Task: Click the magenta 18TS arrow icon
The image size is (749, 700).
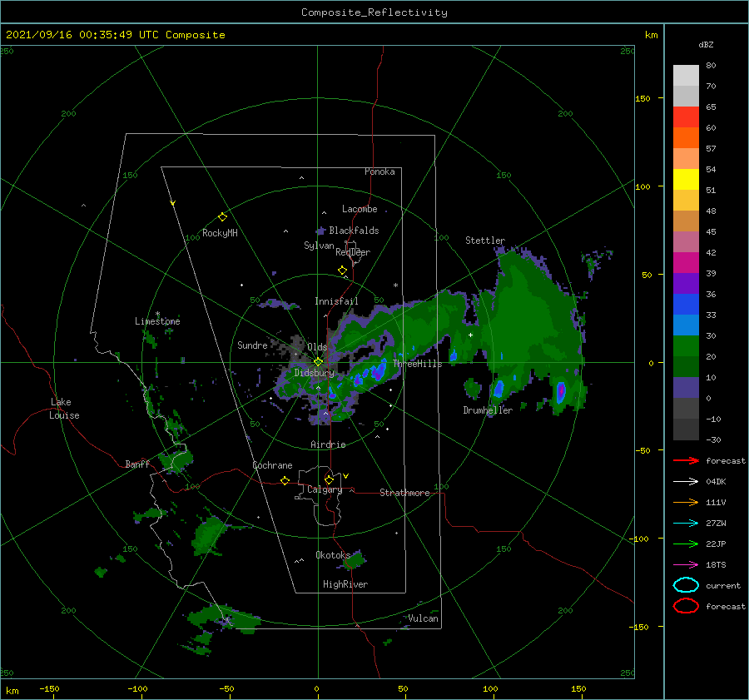Action: pos(686,565)
